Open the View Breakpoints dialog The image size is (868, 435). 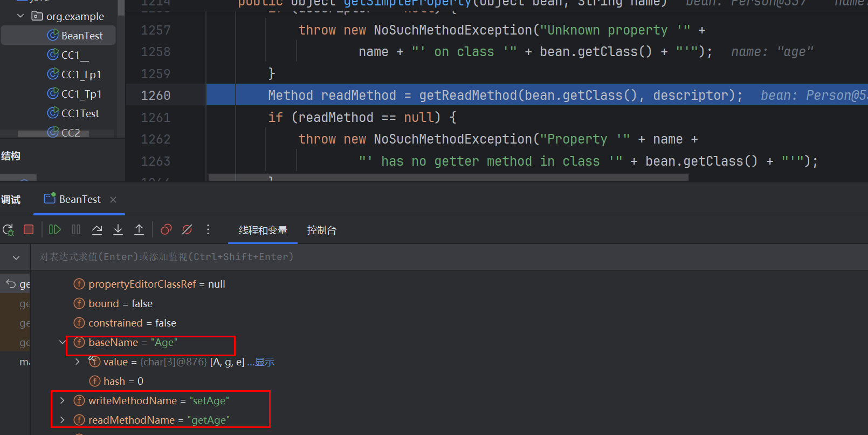166,230
